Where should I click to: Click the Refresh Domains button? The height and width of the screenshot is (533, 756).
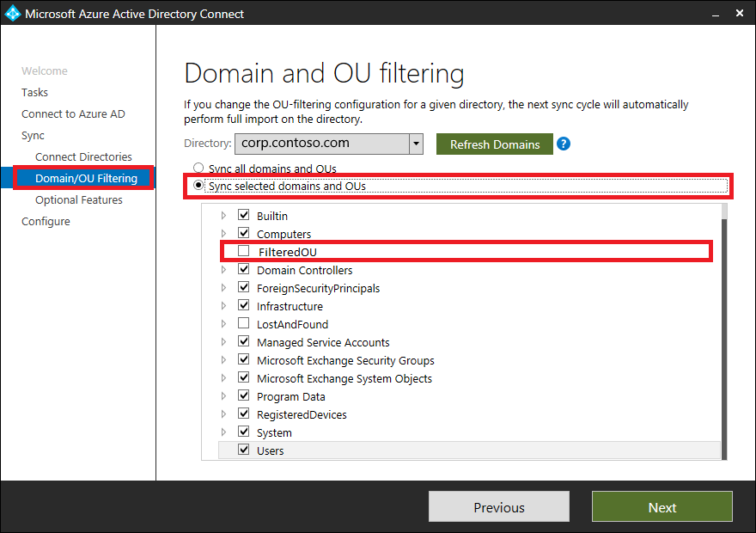pos(495,144)
